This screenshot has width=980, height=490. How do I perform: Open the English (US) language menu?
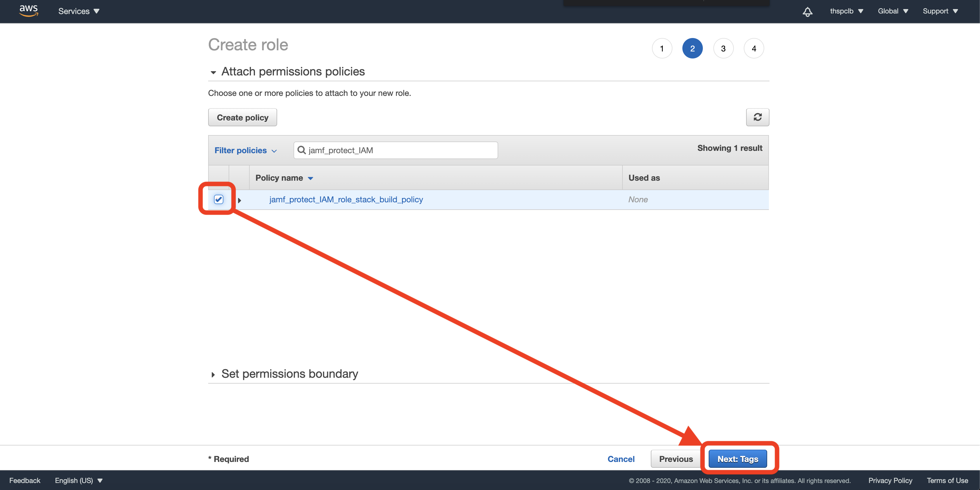[x=79, y=480]
